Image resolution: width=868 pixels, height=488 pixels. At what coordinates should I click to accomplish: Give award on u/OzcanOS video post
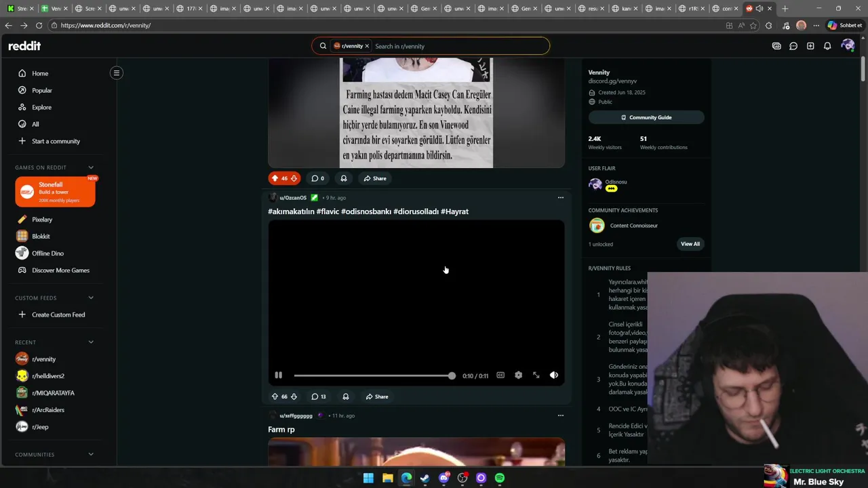[346, 396]
